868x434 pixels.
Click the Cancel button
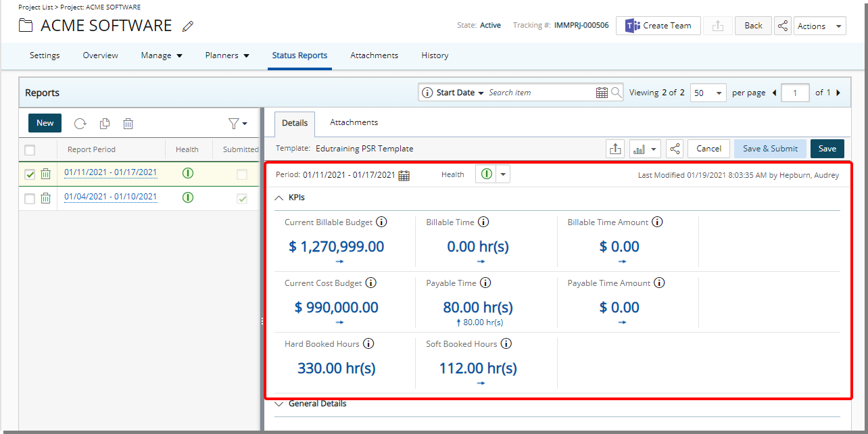pyautogui.click(x=708, y=149)
